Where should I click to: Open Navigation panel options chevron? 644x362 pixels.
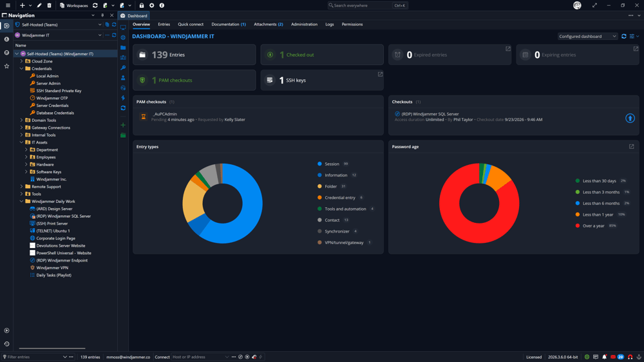point(93,15)
